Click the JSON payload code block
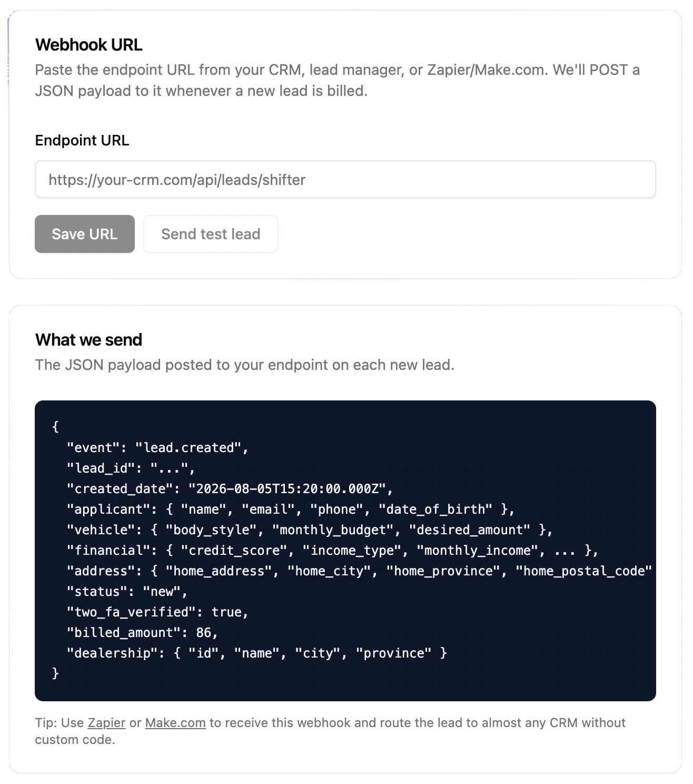 coord(345,551)
